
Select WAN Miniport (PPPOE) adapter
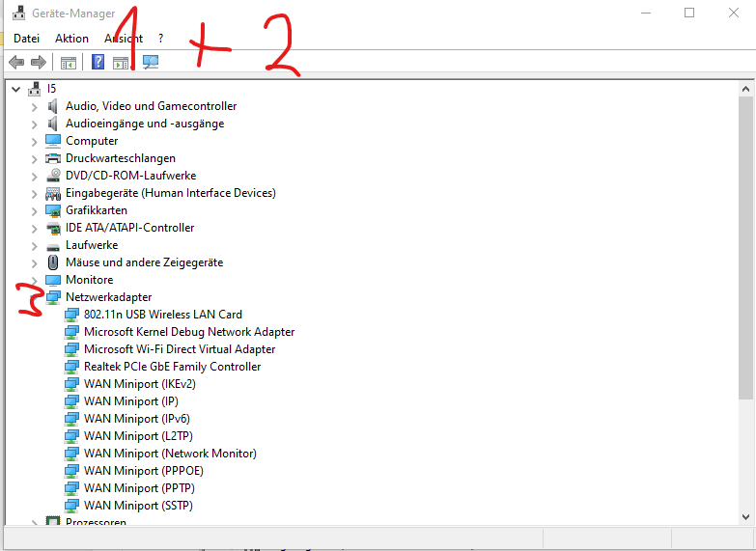pos(144,471)
